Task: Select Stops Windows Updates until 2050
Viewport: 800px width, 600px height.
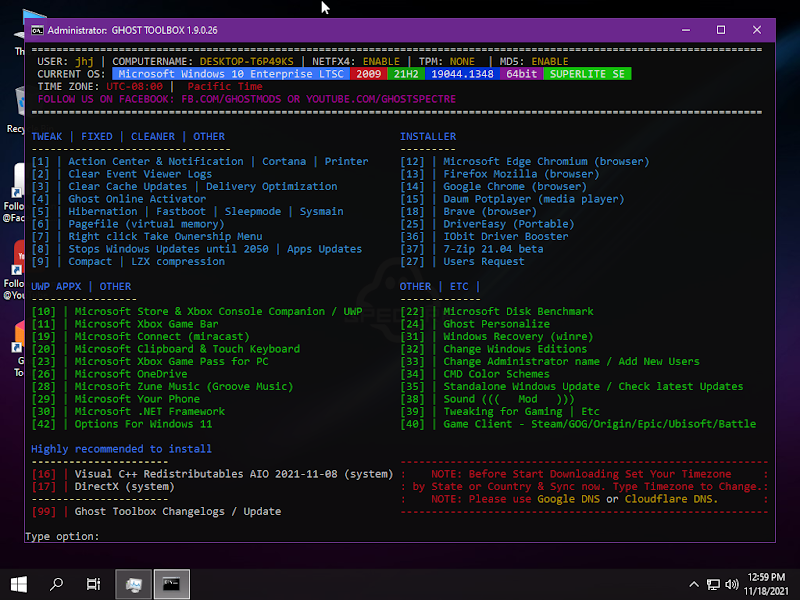Action: [168, 249]
